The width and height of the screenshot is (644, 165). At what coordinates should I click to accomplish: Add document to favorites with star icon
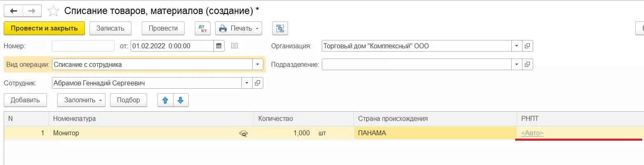point(53,11)
